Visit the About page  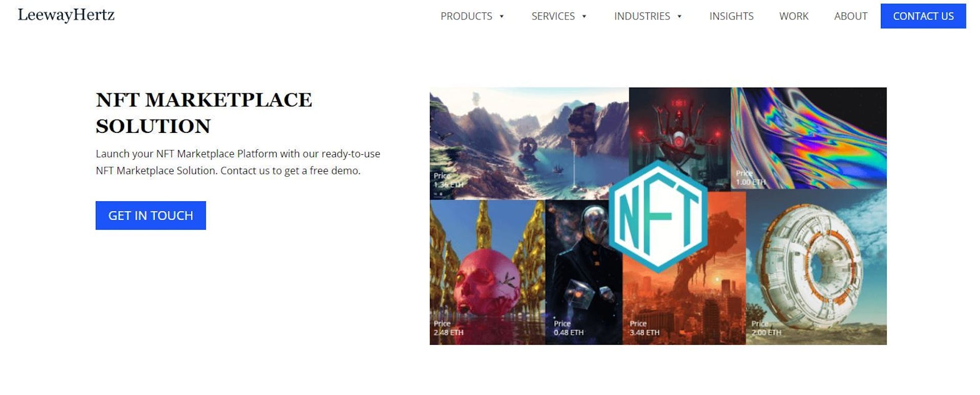pos(851,16)
